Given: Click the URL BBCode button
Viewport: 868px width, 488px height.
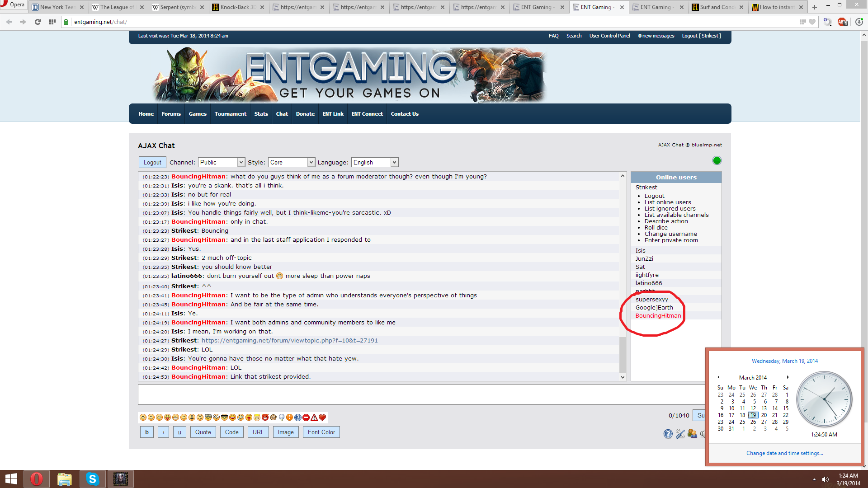Looking at the screenshot, I should pyautogui.click(x=258, y=432).
